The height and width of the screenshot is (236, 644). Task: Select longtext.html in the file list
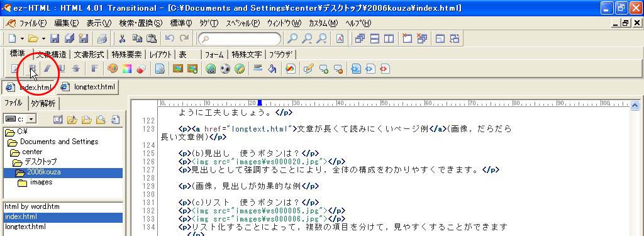(x=25, y=227)
